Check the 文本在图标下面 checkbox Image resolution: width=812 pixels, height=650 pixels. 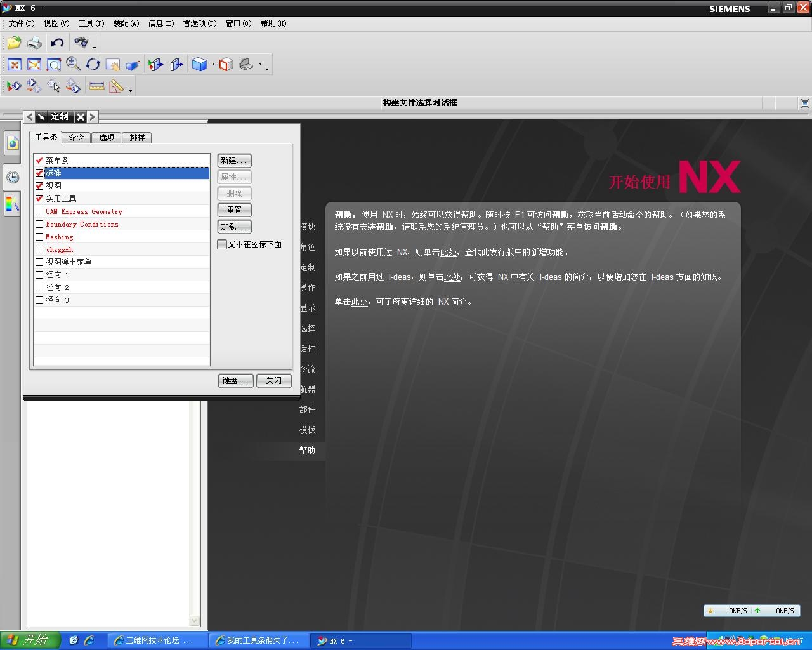tap(222, 244)
